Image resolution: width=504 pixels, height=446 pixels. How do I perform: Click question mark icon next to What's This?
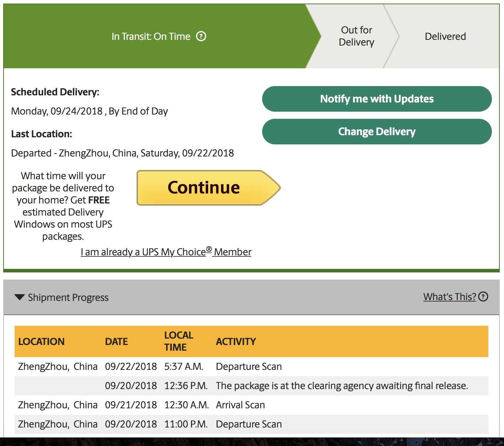483,297
